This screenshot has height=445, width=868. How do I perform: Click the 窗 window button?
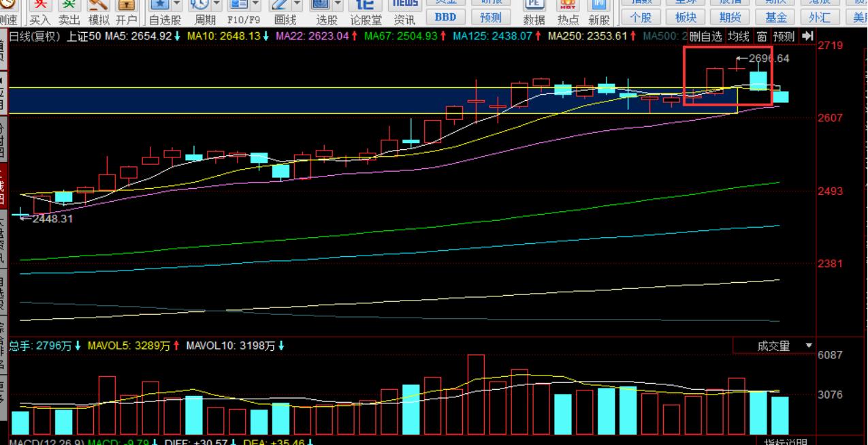point(761,36)
